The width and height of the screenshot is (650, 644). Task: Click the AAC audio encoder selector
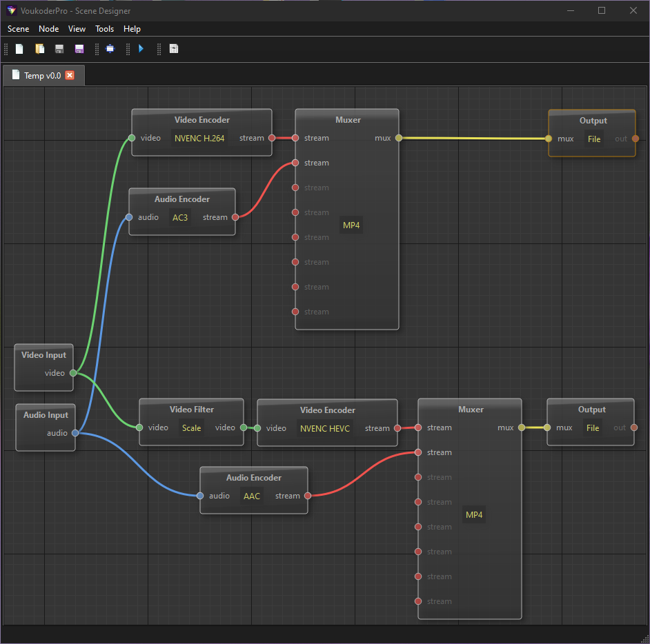[x=252, y=496]
